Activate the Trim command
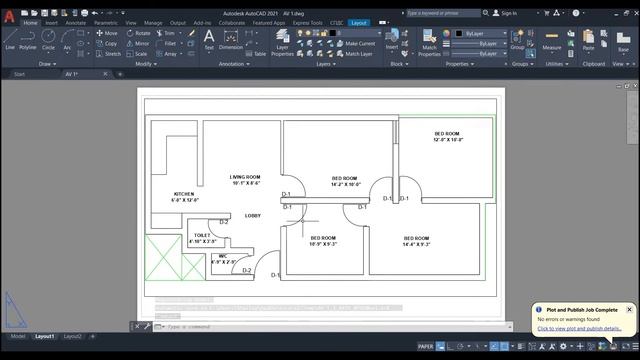This screenshot has width=640, height=360. click(x=165, y=33)
